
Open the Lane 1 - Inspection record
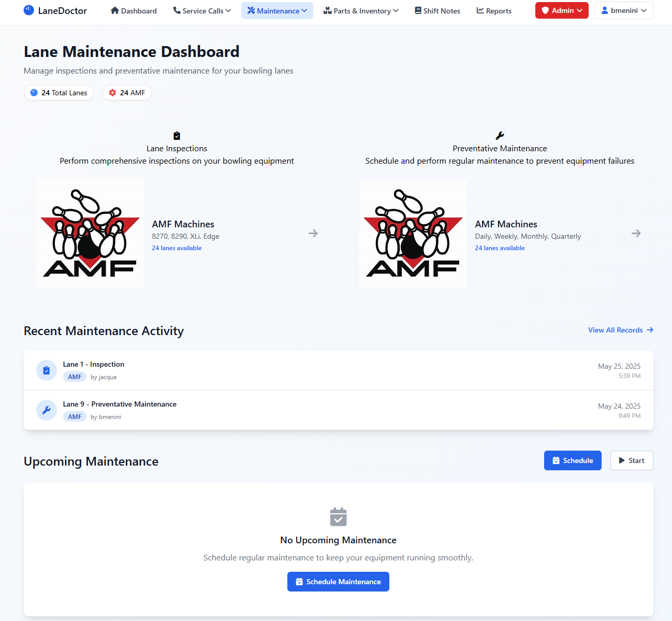point(339,370)
